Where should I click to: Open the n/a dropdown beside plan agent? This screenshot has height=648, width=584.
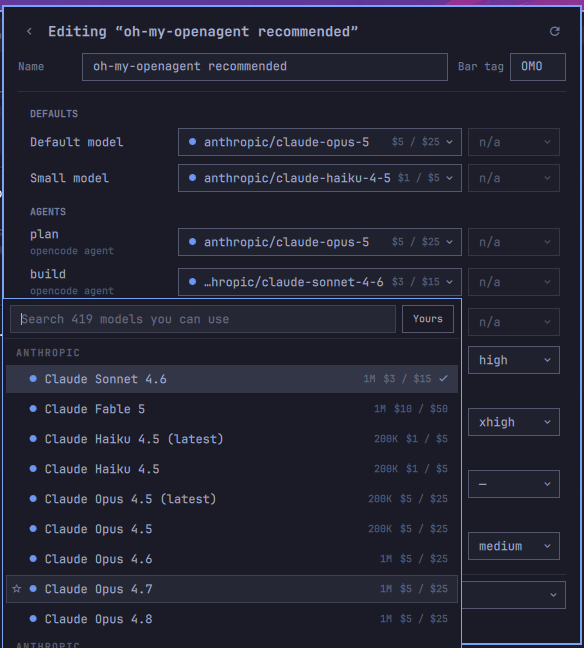pos(514,242)
